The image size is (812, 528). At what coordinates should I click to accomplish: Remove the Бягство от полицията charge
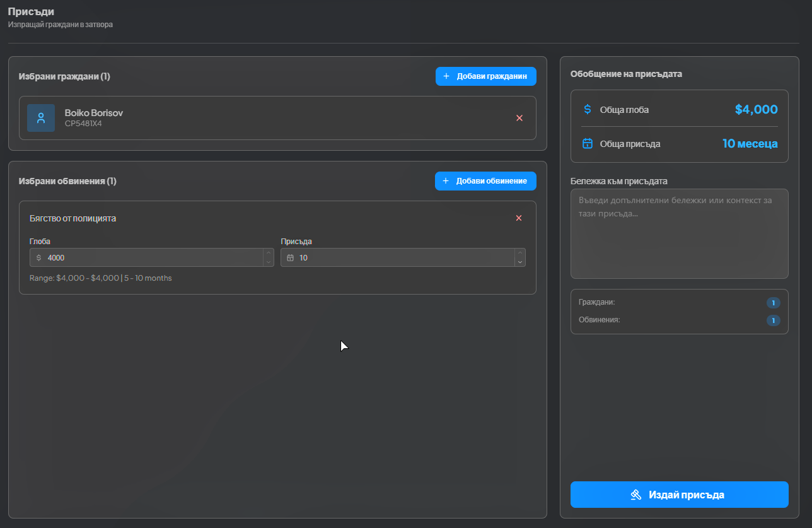point(519,218)
